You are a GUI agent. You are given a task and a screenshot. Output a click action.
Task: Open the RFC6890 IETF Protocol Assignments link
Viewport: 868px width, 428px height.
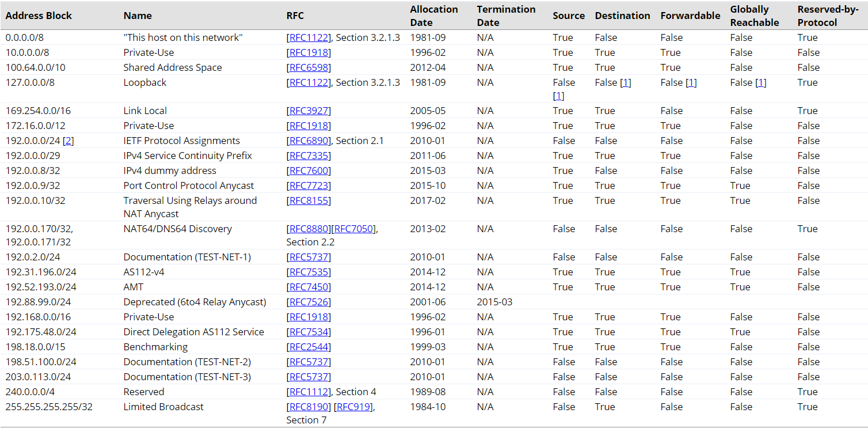tap(309, 141)
